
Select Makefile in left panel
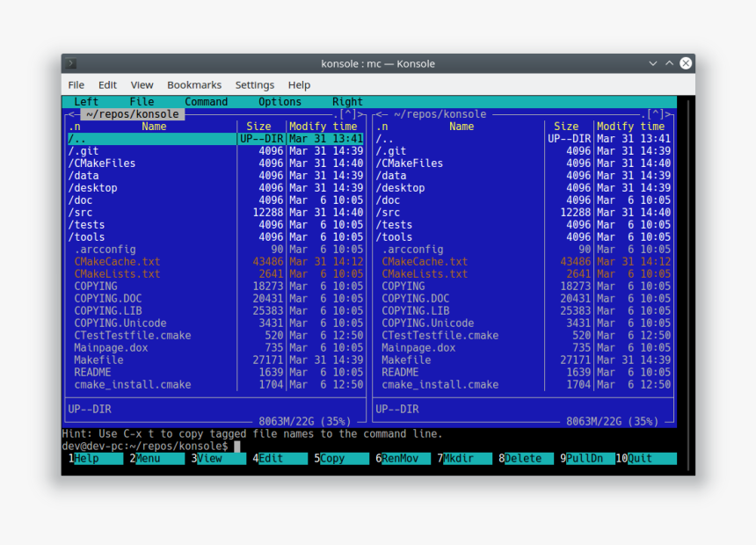pyautogui.click(x=215, y=360)
